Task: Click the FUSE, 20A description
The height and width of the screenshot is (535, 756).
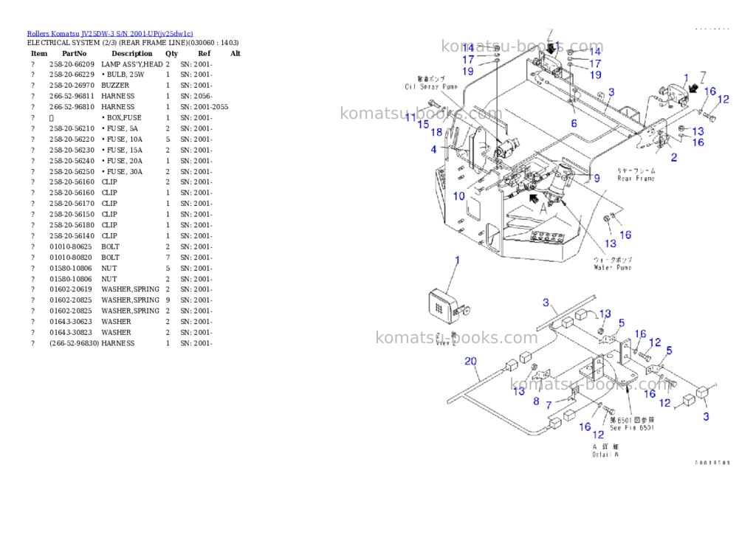Action: coord(122,161)
